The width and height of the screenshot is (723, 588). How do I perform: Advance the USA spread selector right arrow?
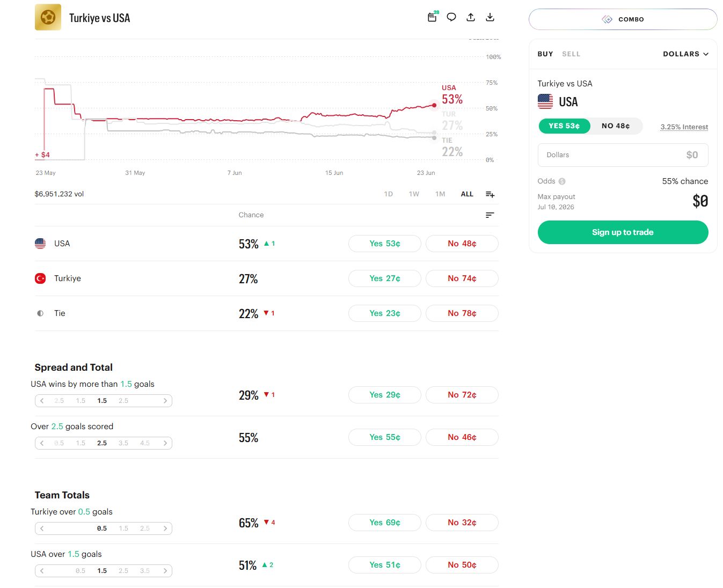[165, 401]
